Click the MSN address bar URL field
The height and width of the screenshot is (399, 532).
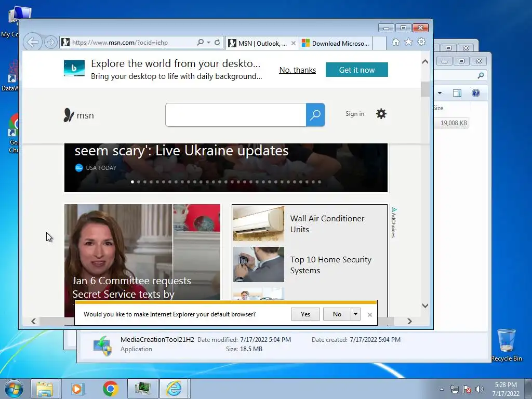(128, 43)
